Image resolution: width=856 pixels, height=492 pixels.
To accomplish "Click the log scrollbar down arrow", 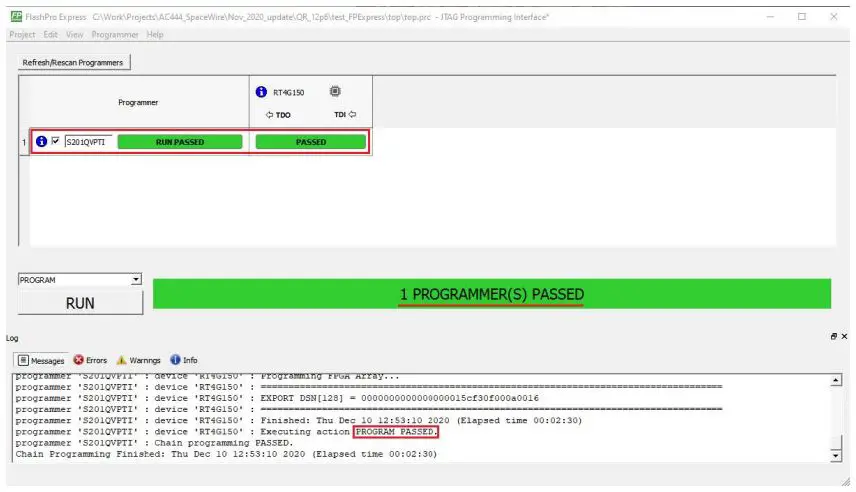I will (x=836, y=455).
